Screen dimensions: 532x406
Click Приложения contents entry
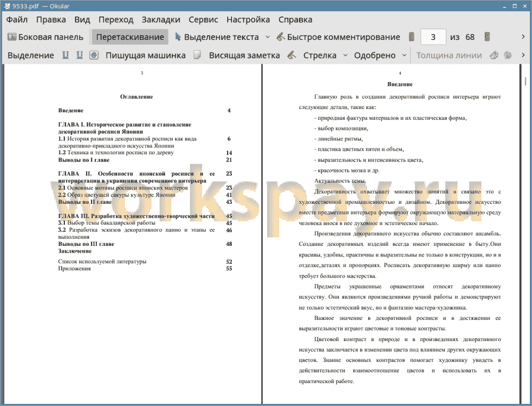point(74,269)
